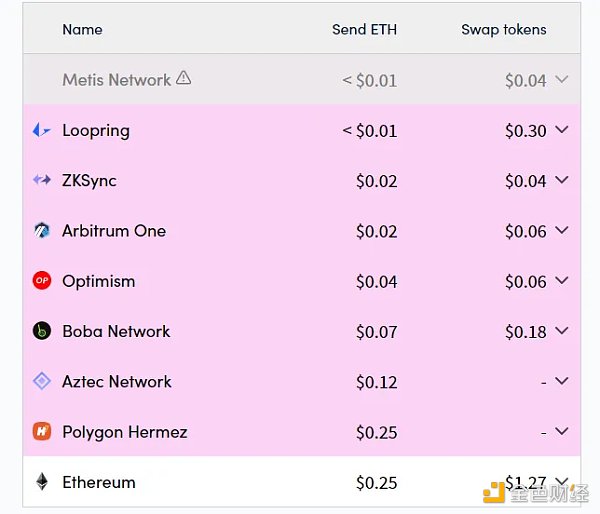Click the red Optimism OP icon
This screenshot has width=600, height=514.
[x=42, y=281]
